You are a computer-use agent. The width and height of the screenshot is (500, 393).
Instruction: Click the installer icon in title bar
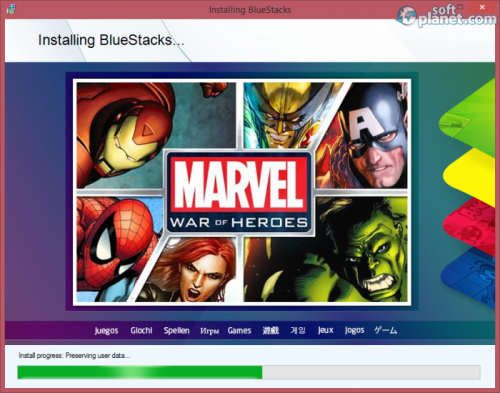[11, 9]
